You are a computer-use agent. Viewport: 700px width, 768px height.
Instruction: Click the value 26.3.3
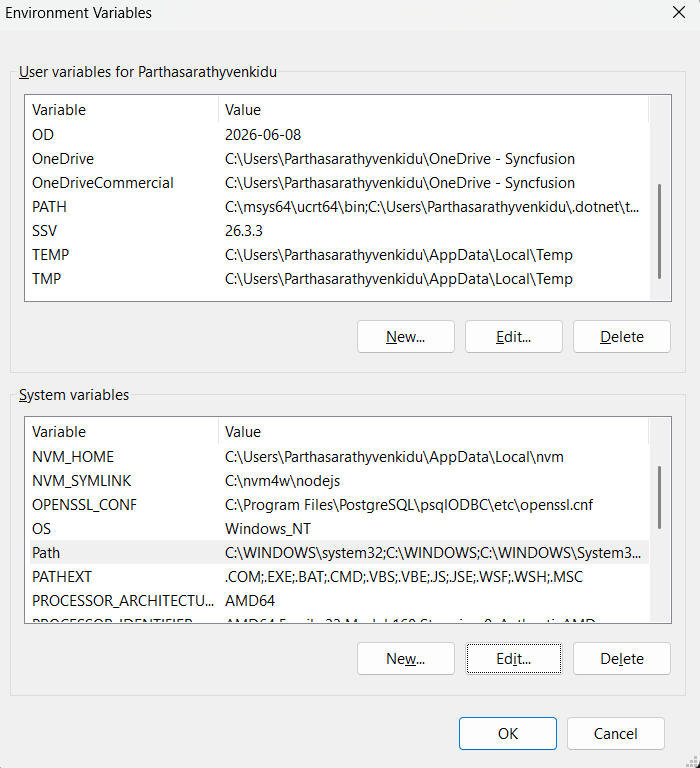click(244, 231)
